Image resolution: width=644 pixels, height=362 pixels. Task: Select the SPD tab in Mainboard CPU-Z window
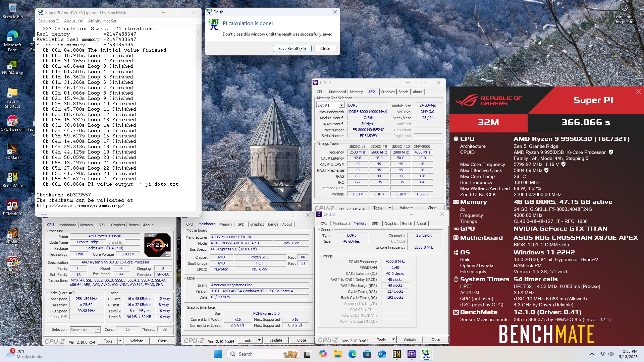click(x=241, y=224)
